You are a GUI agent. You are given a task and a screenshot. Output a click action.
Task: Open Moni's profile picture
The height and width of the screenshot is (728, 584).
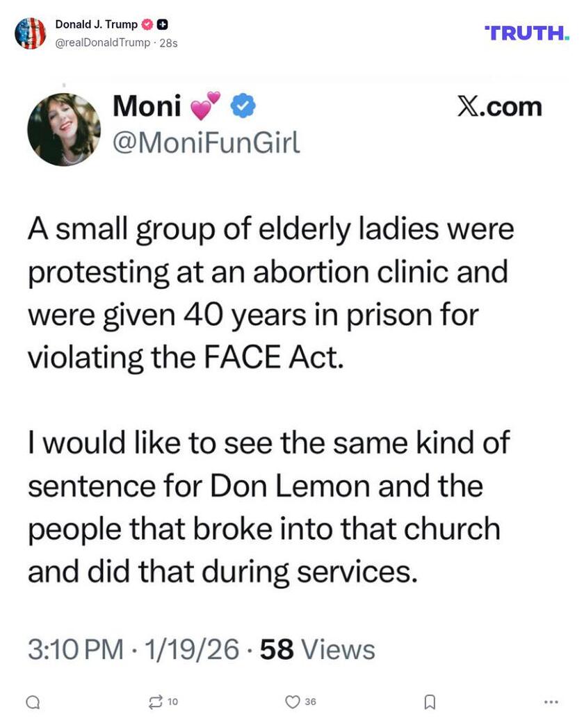(x=64, y=130)
